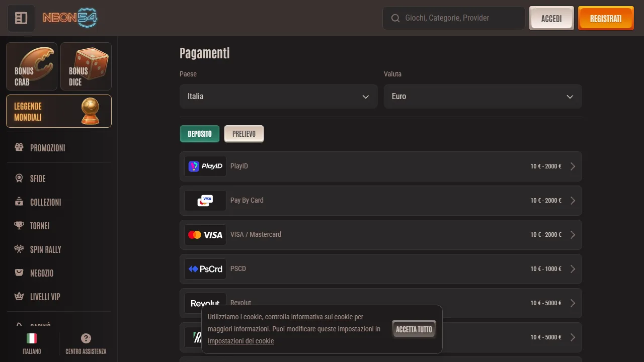Click the Neon54 logo
The width and height of the screenshot is (644, 362).
pyautogui.click(x=70, y=18)
